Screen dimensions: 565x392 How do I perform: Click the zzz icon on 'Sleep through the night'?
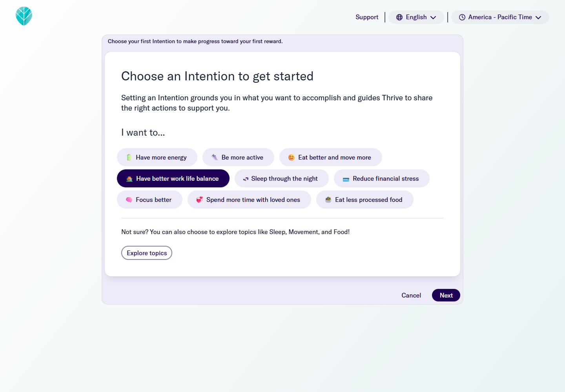(245, 178)
